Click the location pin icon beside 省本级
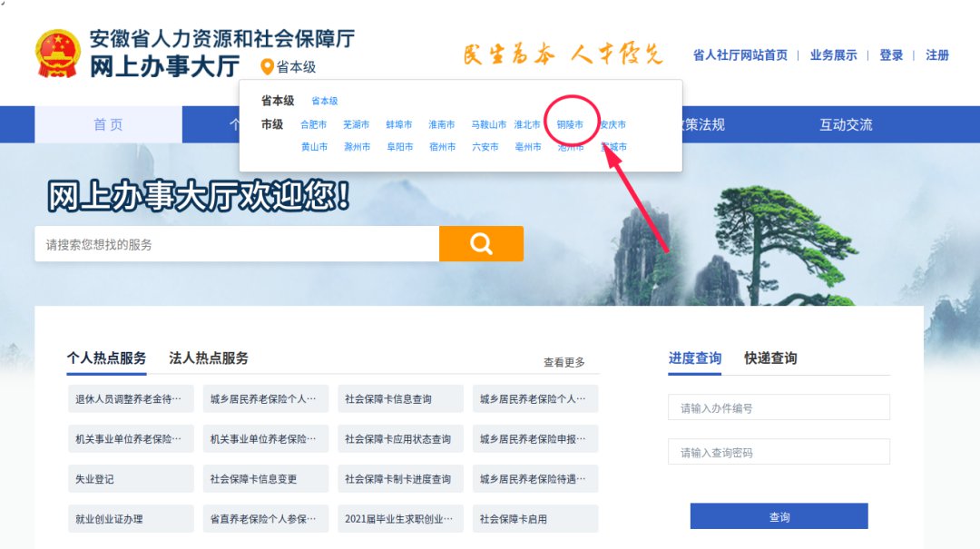Image resolution: width=980 pixels, height=549 pixels. point(267,67)
